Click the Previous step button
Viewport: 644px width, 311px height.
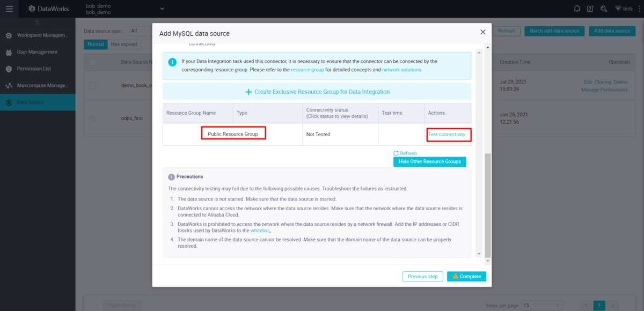click(x=423, y=277)
